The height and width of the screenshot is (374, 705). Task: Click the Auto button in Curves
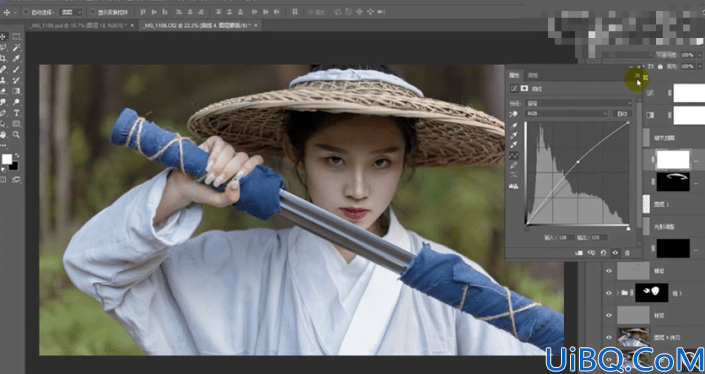coord(622,114)
